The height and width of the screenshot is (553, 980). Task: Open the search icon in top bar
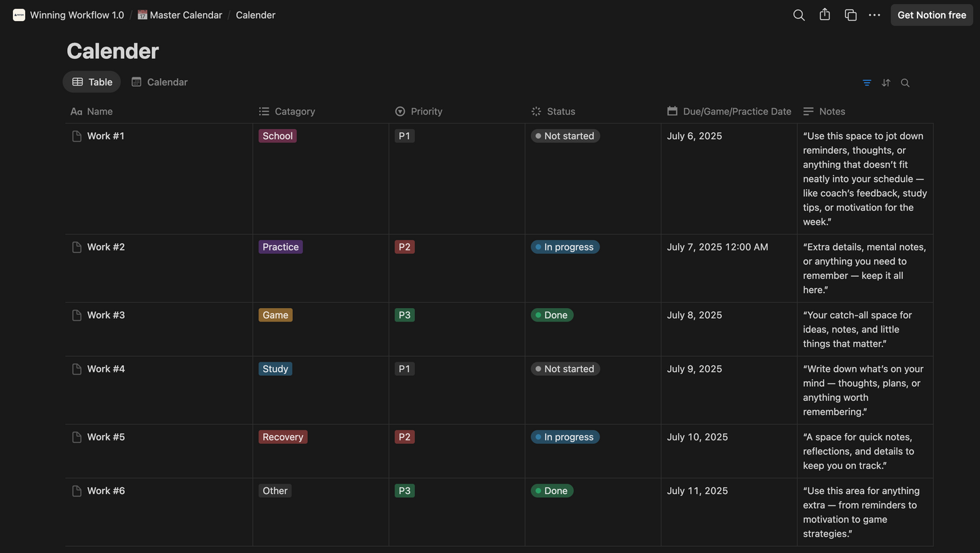pyautogui.click(x=799, y=15)
